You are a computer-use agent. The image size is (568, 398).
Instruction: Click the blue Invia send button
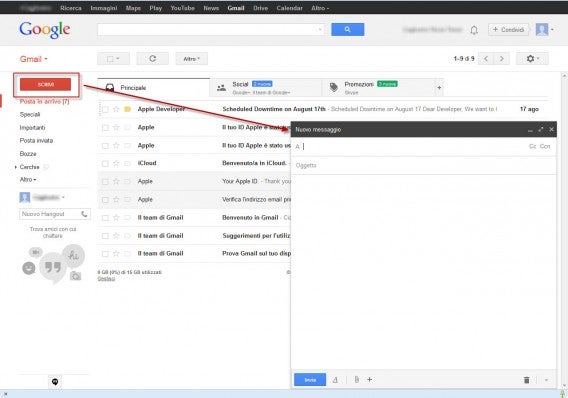tap(310, 380)
